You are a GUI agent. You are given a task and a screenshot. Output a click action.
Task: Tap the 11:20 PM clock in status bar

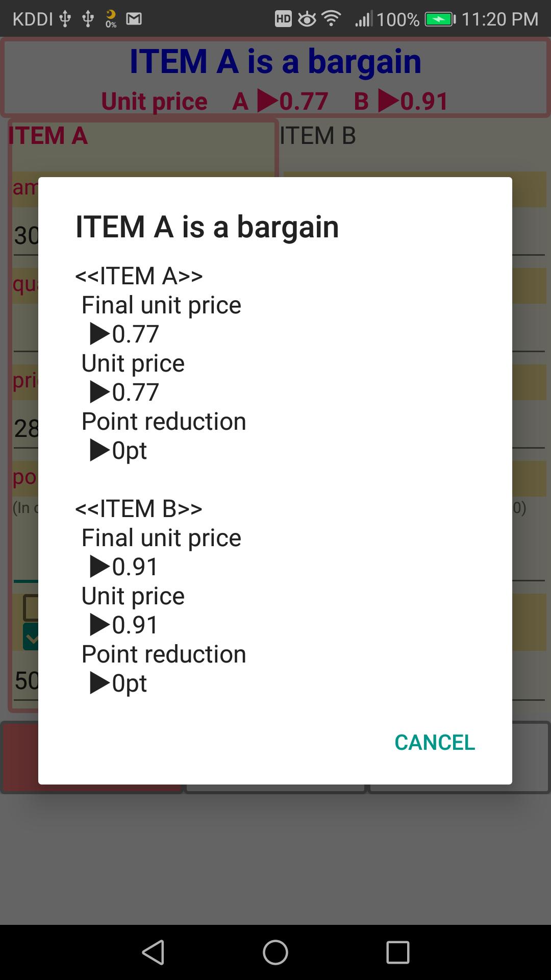coord(499,19)
